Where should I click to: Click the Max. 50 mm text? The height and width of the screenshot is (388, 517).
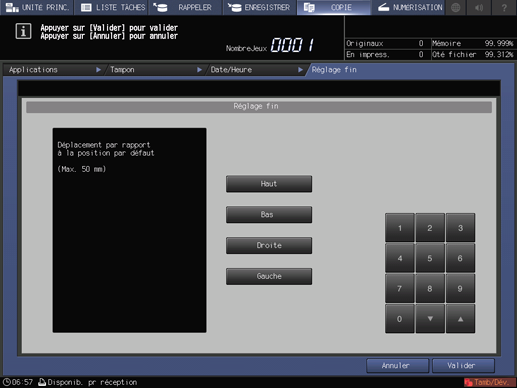[x=82, y=169]
